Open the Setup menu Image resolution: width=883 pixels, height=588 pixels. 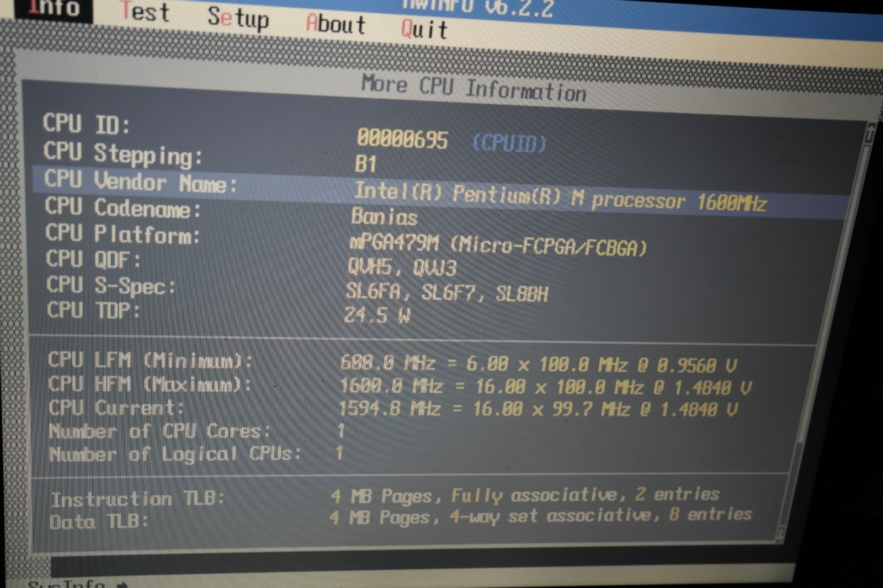pyautogui.click(x=238, y=18)
